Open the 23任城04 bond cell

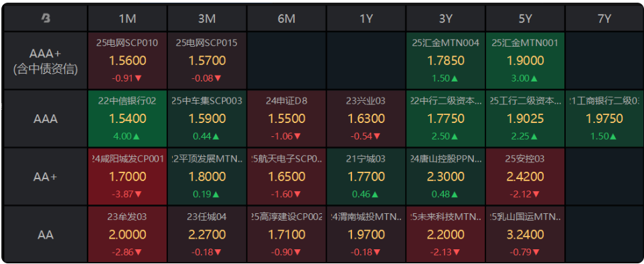point(207,234)
